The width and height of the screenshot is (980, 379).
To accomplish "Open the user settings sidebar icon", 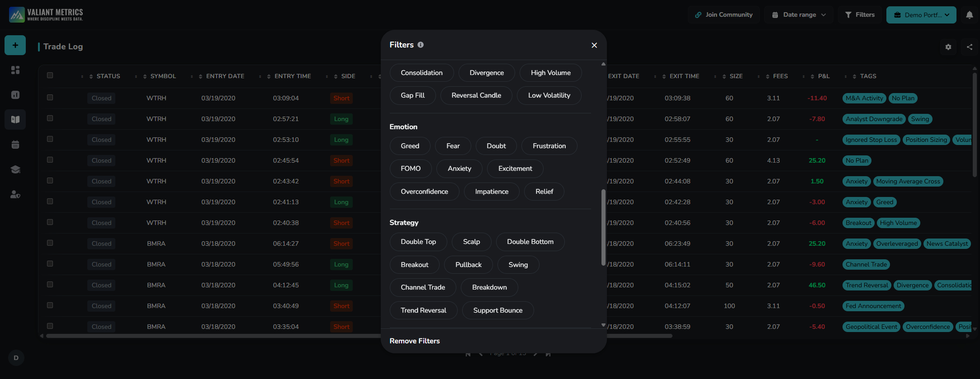I will click(x=15, y=194).
